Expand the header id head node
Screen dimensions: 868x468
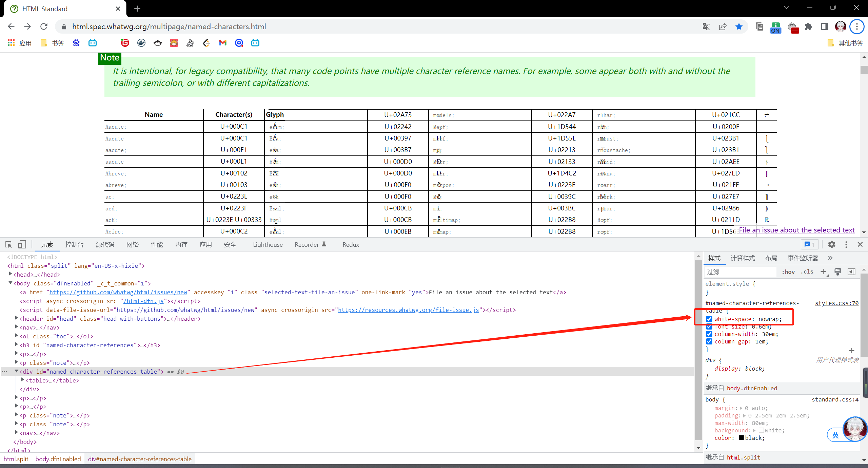coord(17,318)
